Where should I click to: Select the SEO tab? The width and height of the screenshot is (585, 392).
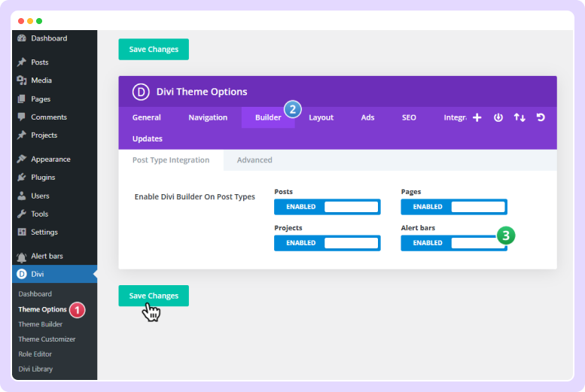409,117
